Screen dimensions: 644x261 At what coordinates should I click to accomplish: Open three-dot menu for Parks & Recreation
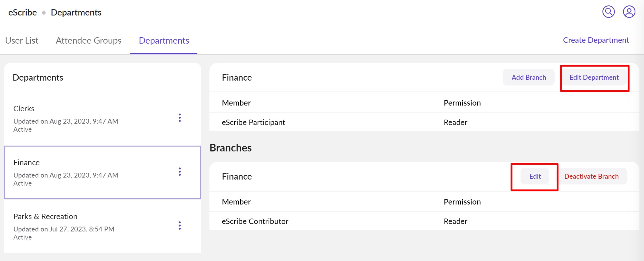pyautogui.click(x=180, y=225)
